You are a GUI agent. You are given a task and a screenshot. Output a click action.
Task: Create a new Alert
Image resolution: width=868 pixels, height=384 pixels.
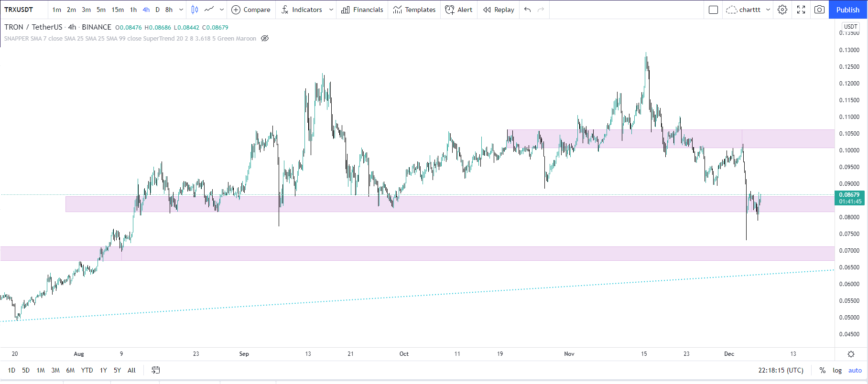tap(458, 10)
